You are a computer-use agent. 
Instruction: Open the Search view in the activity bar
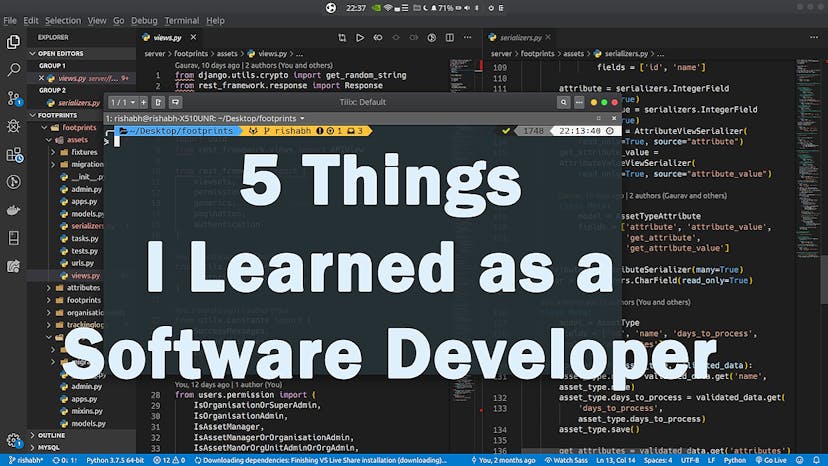click(x=13, y=69)
